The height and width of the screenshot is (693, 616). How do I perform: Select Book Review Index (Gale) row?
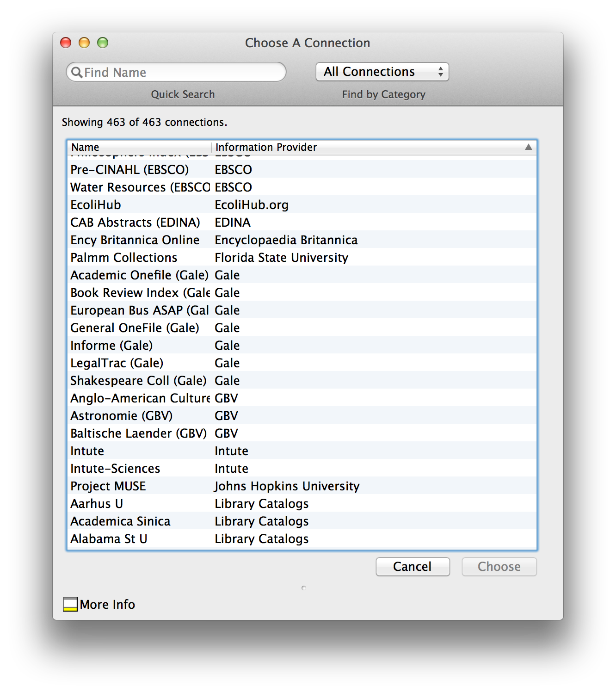pos(302,292)
